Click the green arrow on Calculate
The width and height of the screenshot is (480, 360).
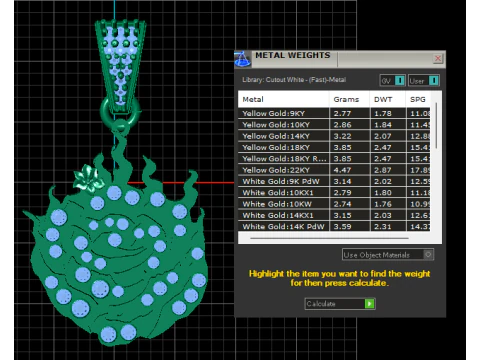pos(369,304)
